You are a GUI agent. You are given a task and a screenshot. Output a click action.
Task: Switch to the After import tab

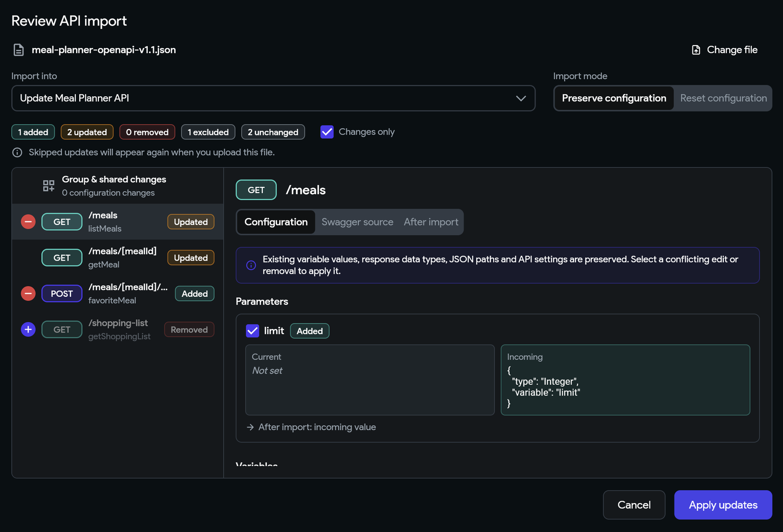pos(431,222)
